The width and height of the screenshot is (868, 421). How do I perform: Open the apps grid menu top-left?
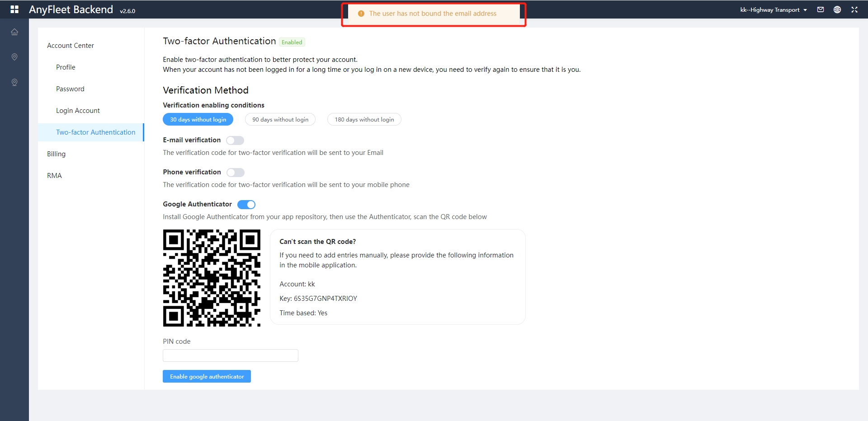(x=14, y=9)
